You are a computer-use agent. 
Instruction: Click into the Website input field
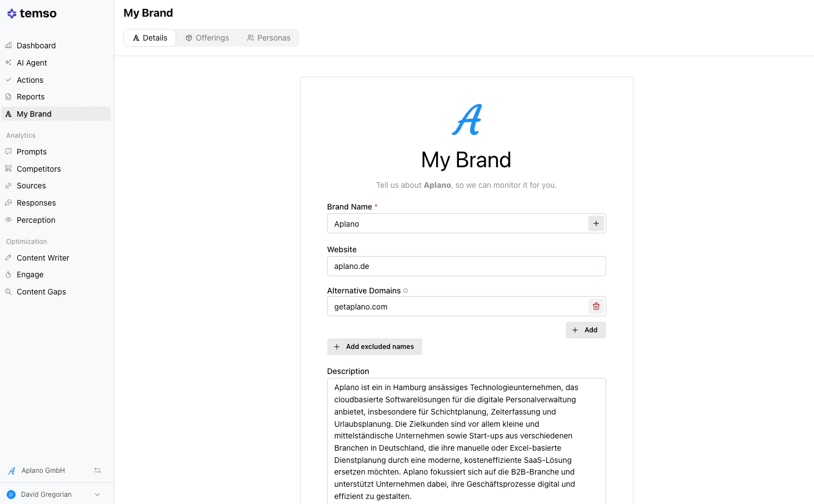point(466,266)
